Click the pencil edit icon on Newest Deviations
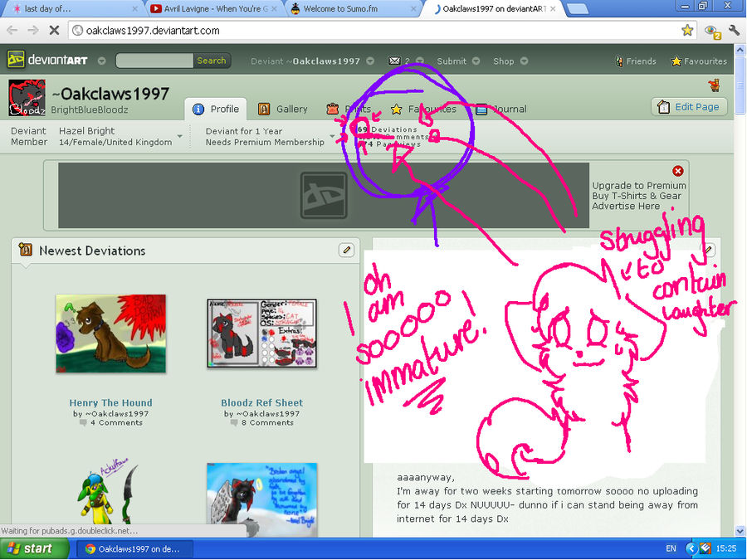747x560 pixels. click(346, 250)
